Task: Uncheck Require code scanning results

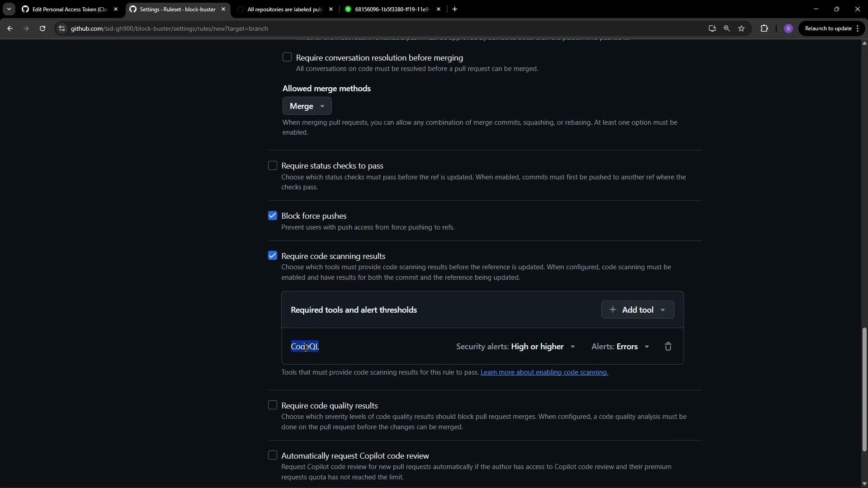Action: [x=273, y=256]
